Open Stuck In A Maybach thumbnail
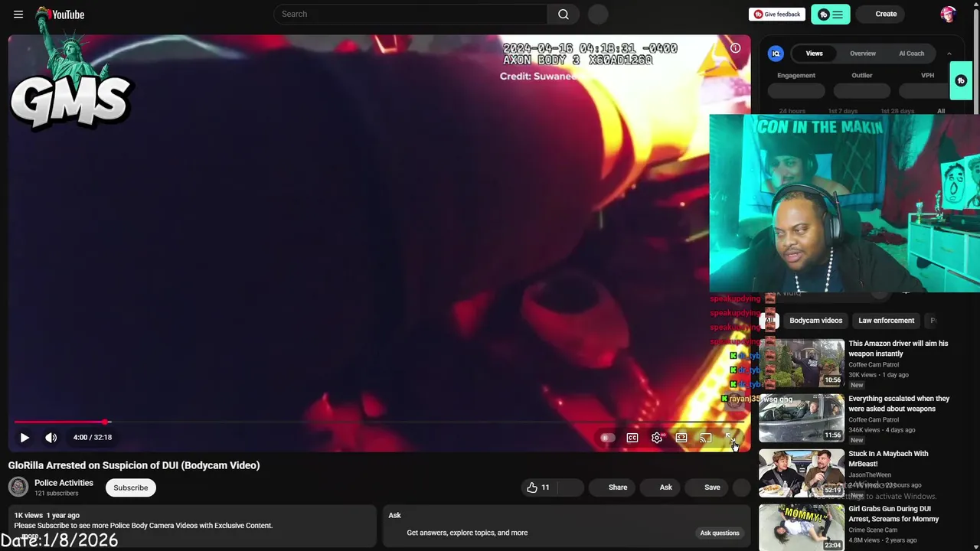The image size is (980, 551). (x=802, y=474)
